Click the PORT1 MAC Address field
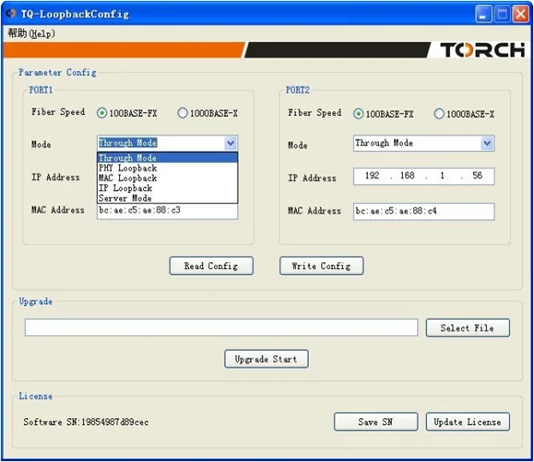 pos(168,211)
